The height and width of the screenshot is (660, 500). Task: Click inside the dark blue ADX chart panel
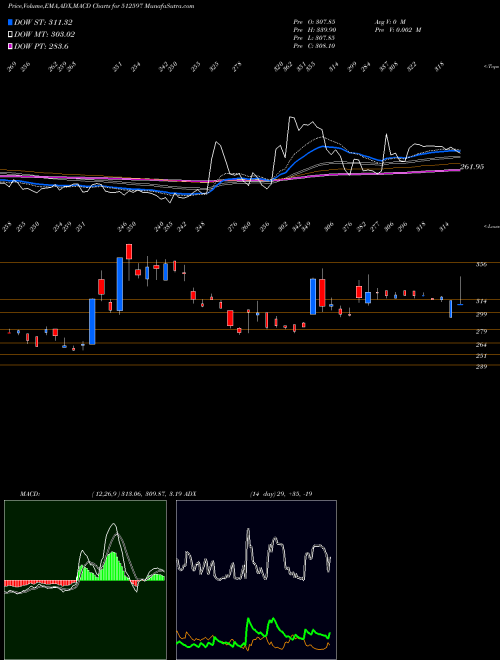click(256, 580)
